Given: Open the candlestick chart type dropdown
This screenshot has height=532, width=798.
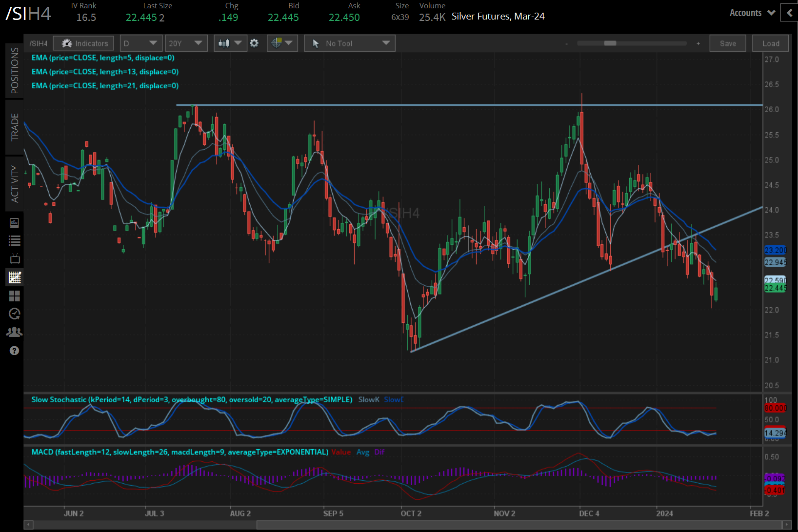Looking at the screenshot, I should click(230, 43).
